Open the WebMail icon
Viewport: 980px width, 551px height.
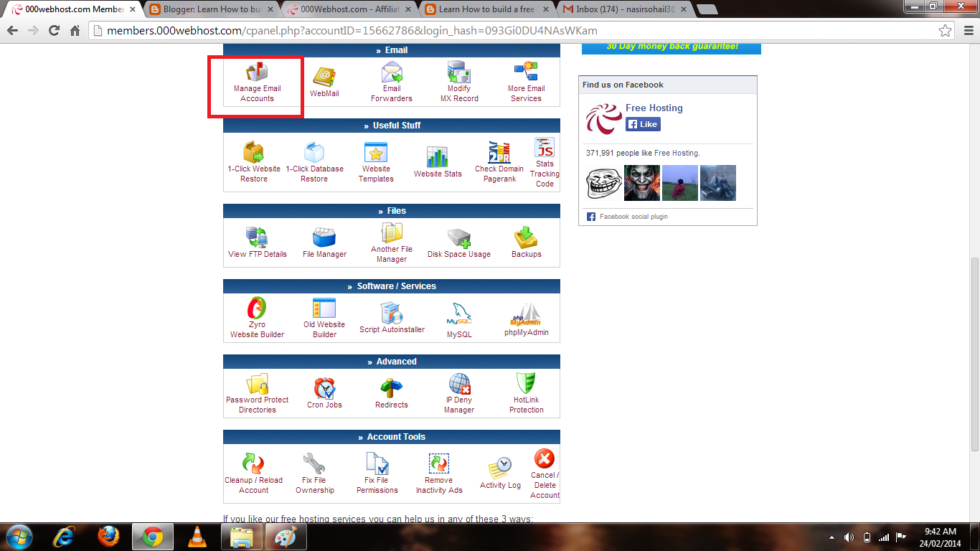click(x=324, y=77)
